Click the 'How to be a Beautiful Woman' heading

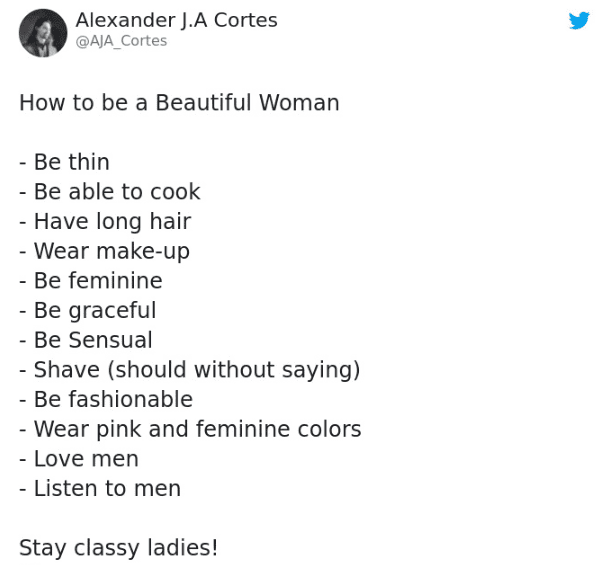(179, 102)
